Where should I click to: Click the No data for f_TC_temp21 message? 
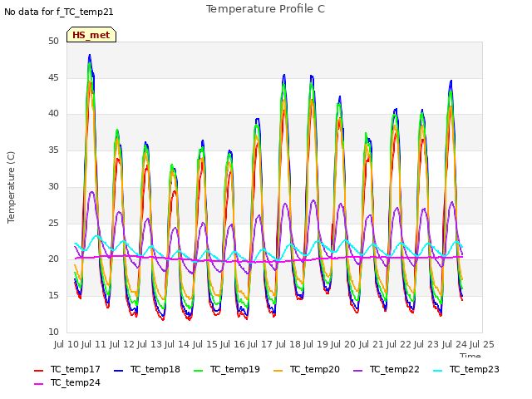pyautogui.click(x=59, y=12)
